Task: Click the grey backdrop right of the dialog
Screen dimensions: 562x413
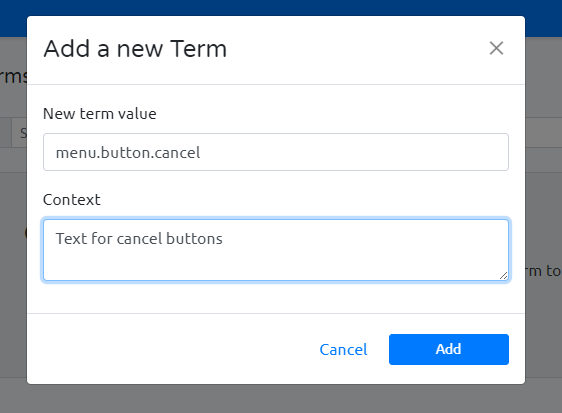Action: click(543, 215)
